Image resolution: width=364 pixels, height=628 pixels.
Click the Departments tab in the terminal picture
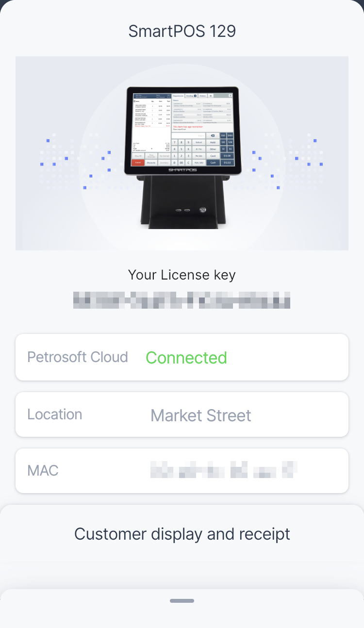(x=178, y=96)
